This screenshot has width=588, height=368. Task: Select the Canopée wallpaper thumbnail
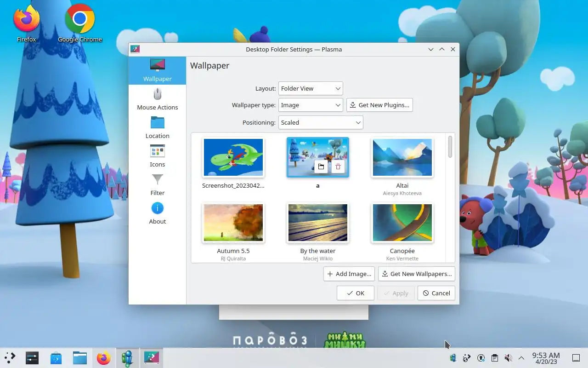pos(402,223)
